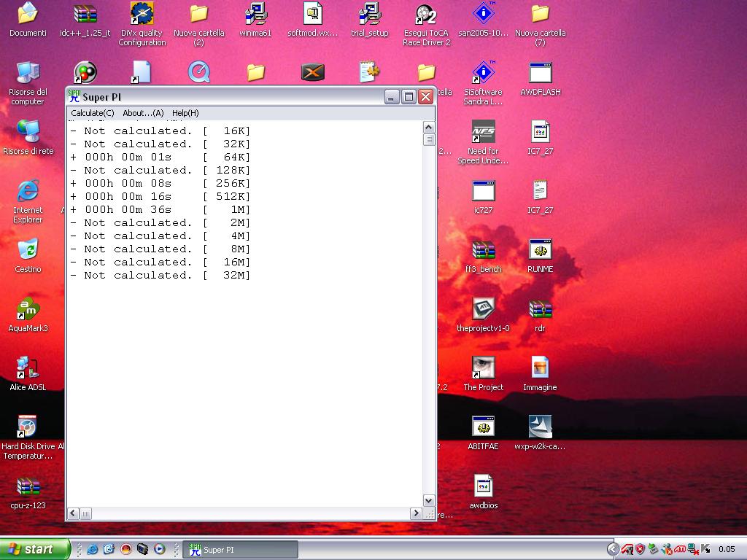Click the vertical scrollbar up arrow
747x560 pixels.
pyautogui.click(x=429, y=128)
